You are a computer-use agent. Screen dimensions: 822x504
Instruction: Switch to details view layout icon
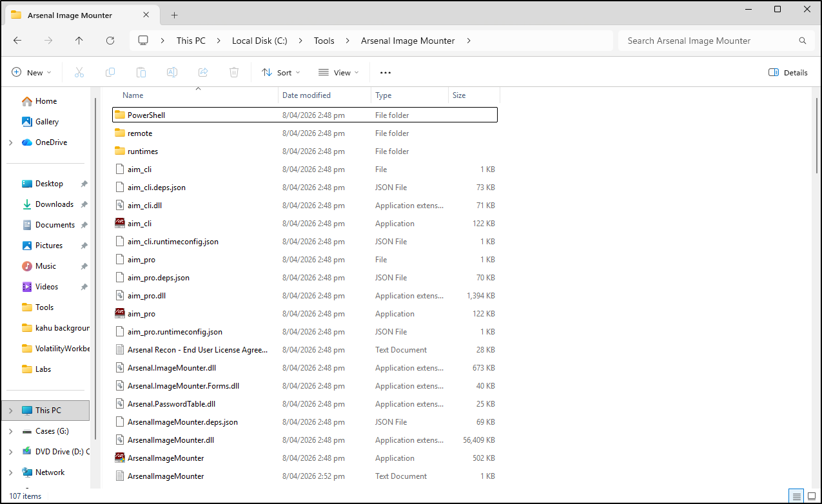[x=797, y=496]
